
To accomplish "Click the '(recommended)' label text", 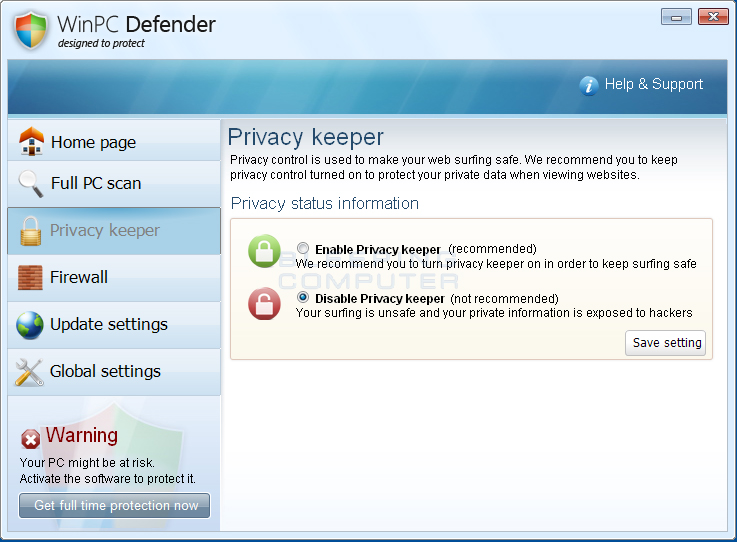I will pos(492,249).
